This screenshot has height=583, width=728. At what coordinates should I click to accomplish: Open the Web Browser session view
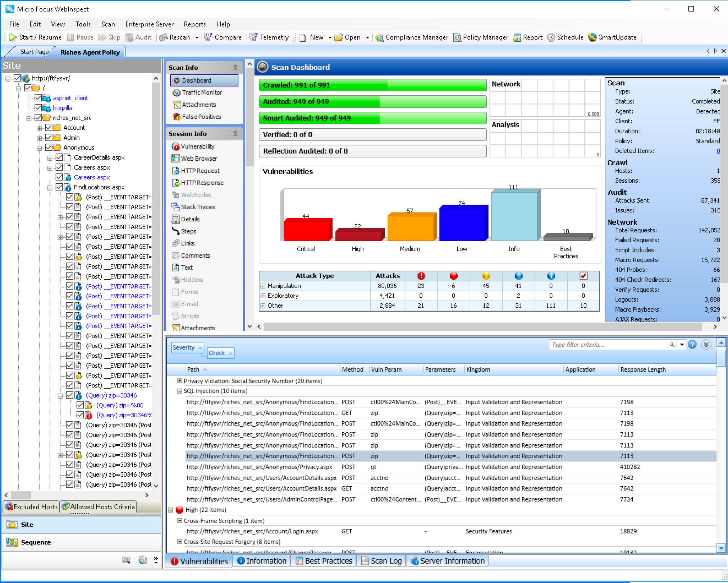pos(198,159)
